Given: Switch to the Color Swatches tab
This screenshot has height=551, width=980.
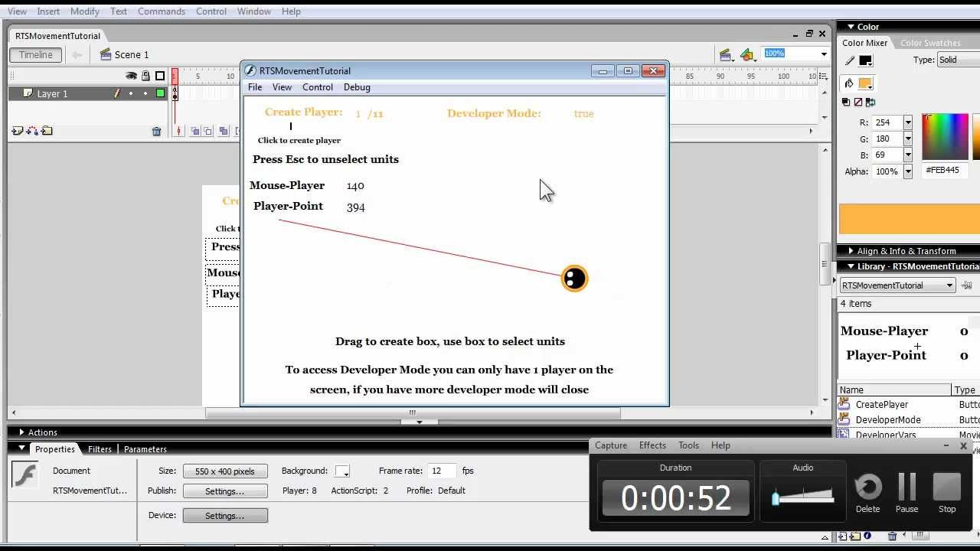Looking at the screenshot, I should point(930,43).
